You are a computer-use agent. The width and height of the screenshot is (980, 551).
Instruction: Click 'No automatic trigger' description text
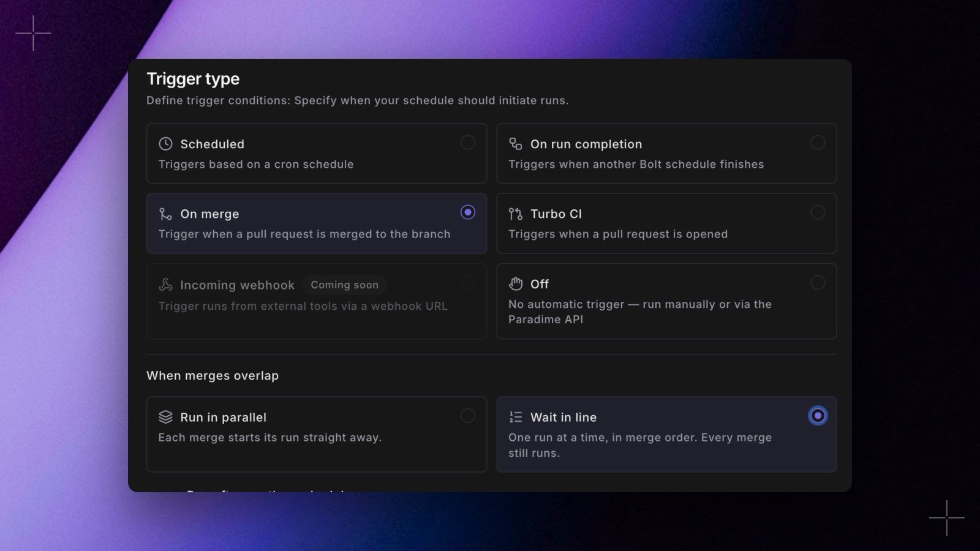640,312
